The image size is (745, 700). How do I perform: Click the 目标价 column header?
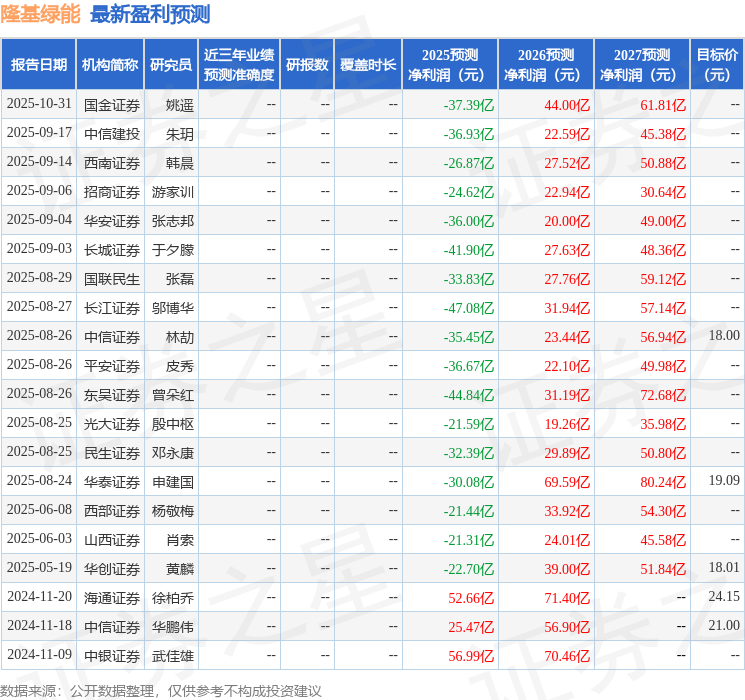click(717, 64)
